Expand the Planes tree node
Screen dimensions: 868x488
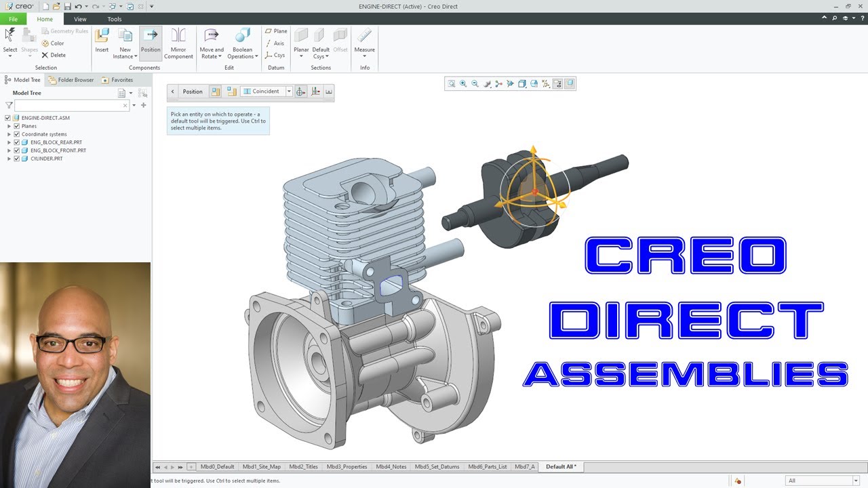pyautogui.click(x=9, y=126)
